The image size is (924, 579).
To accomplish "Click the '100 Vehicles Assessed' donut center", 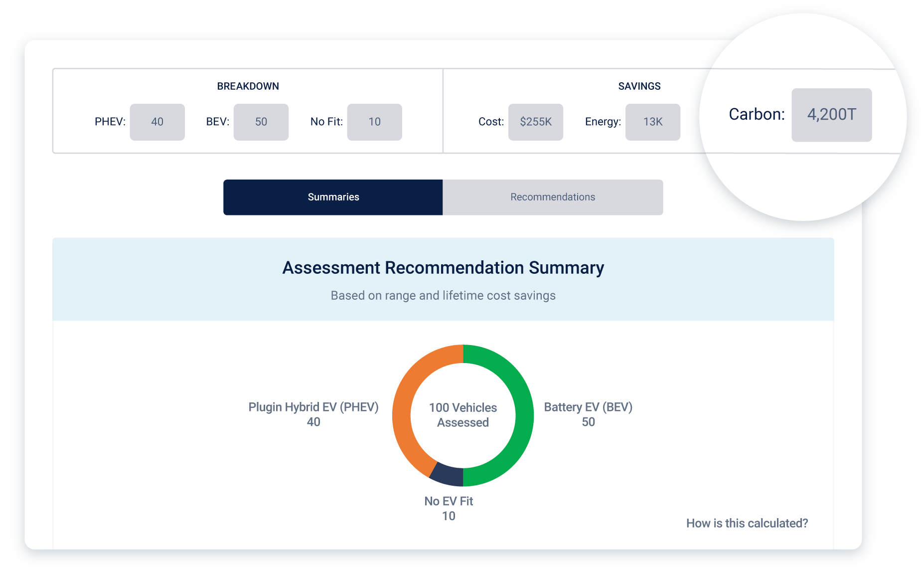I will tap(463, 415).
